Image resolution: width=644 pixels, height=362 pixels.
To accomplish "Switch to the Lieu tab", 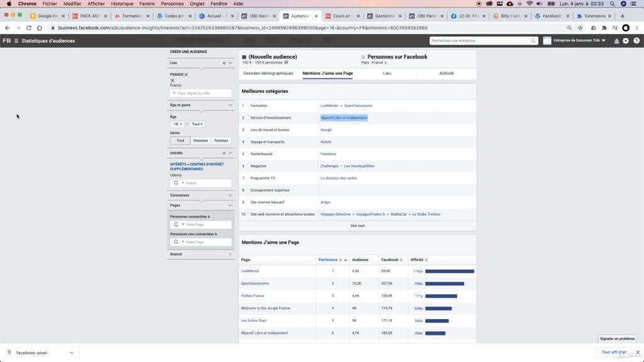I will [x=387, y=74].
